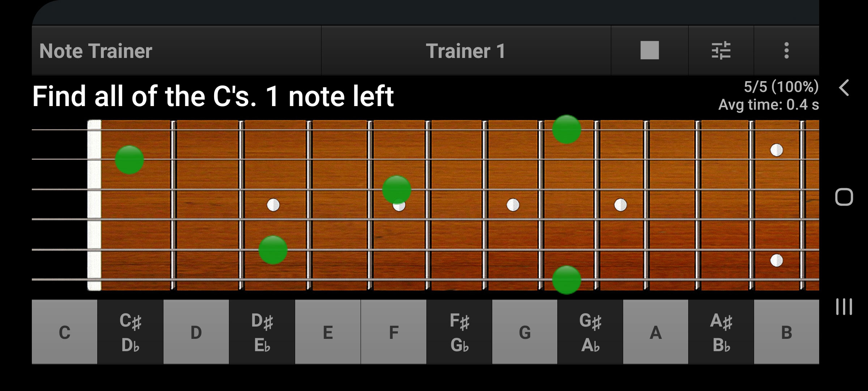Open the three-dot overflow menu

coord(786,50)
